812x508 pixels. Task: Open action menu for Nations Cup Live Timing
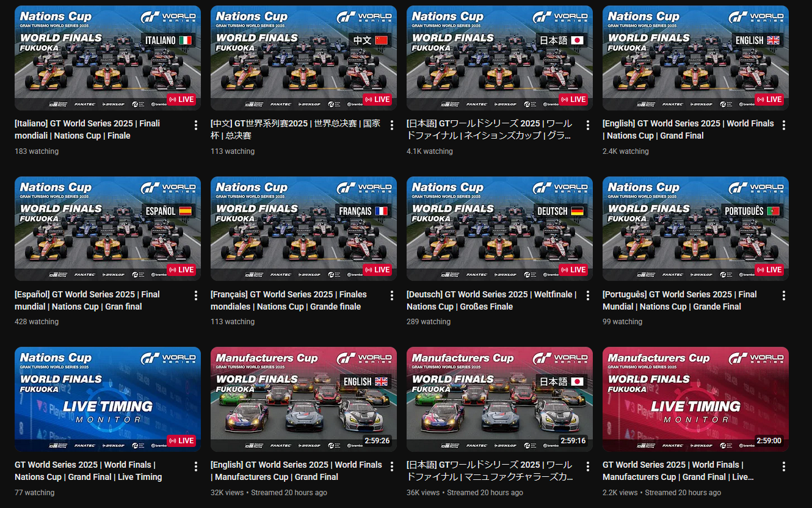(x=196, y=466)
